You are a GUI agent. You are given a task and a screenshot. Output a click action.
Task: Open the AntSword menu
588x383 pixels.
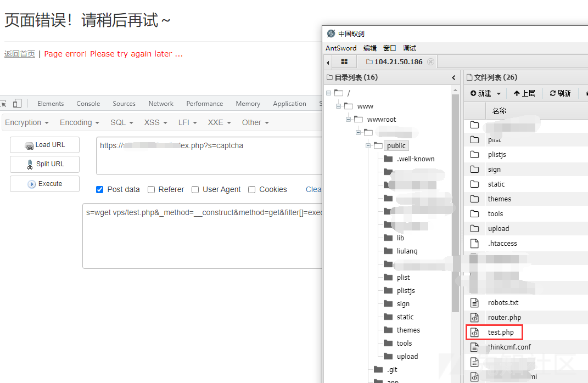[x=341, y=48]
